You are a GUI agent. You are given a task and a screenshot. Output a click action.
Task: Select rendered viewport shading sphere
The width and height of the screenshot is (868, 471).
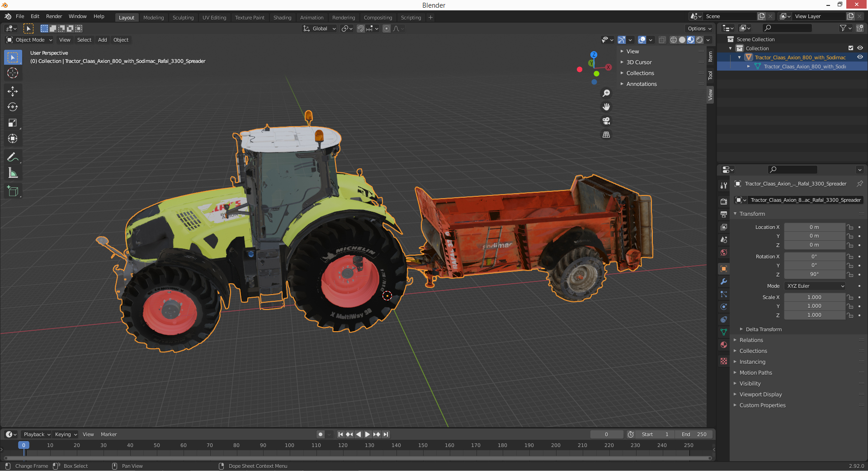[699, 40]
